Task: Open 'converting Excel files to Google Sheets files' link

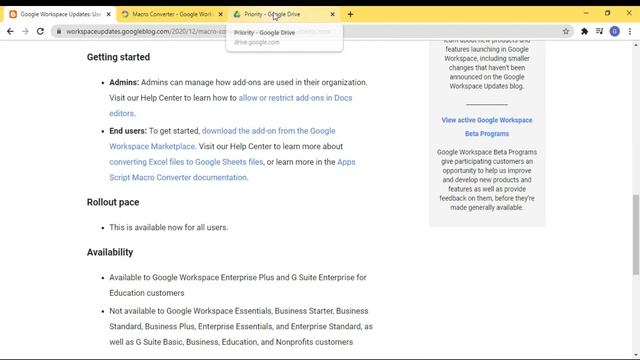Action: 186,162
